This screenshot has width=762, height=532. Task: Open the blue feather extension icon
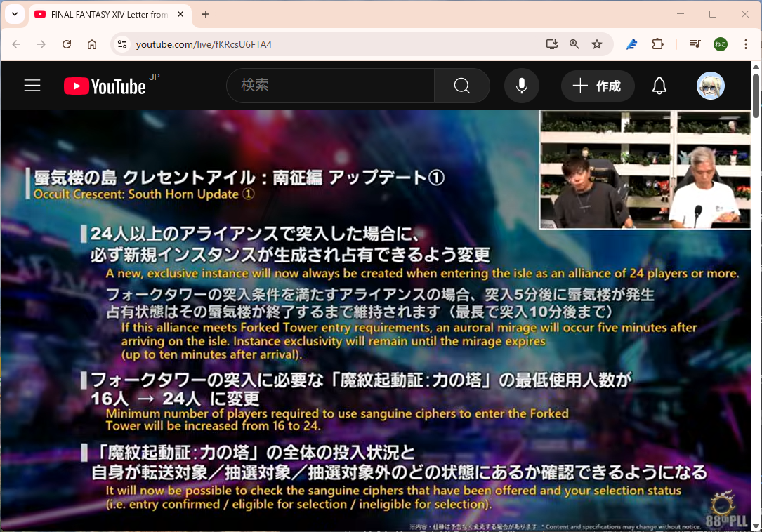tap(632, 44)
